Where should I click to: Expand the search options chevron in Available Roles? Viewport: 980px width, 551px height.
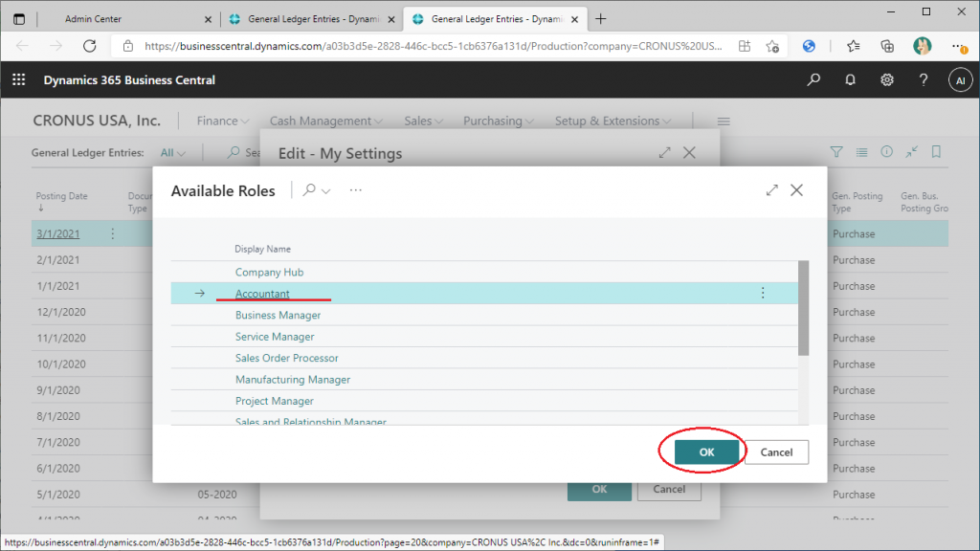click(x=325, y=190)
